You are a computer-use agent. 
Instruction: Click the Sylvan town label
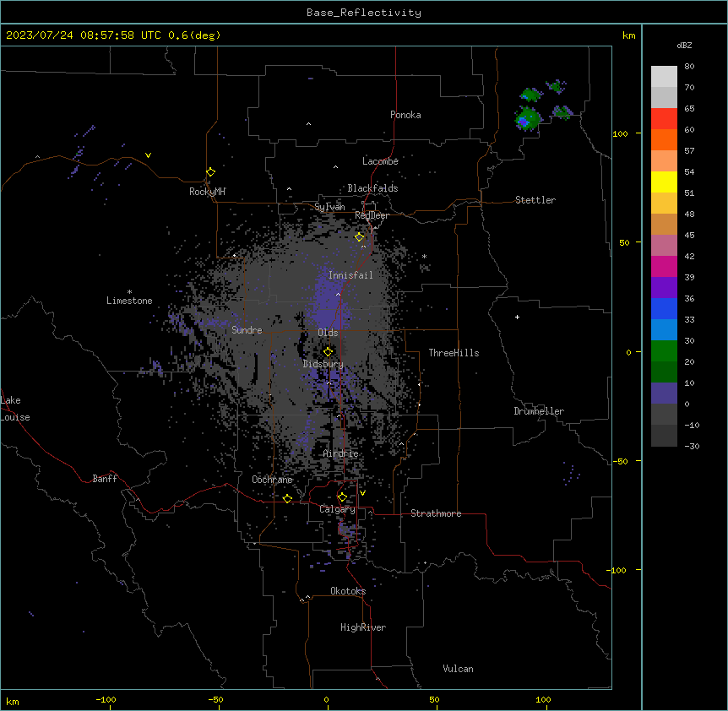click(x=329, y=207)
